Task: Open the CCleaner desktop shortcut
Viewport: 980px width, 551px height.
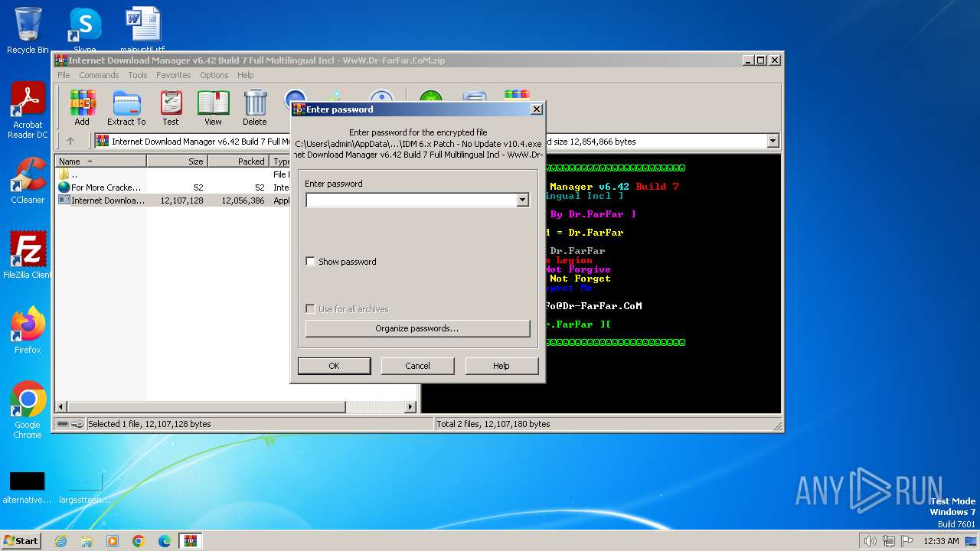Action: pos(28,181)
